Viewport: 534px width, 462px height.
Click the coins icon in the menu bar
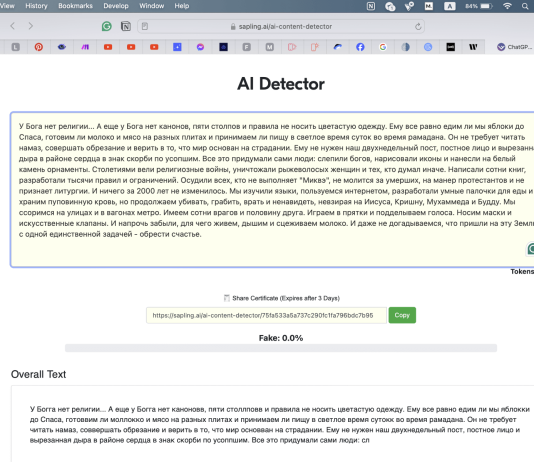point(390,6)
